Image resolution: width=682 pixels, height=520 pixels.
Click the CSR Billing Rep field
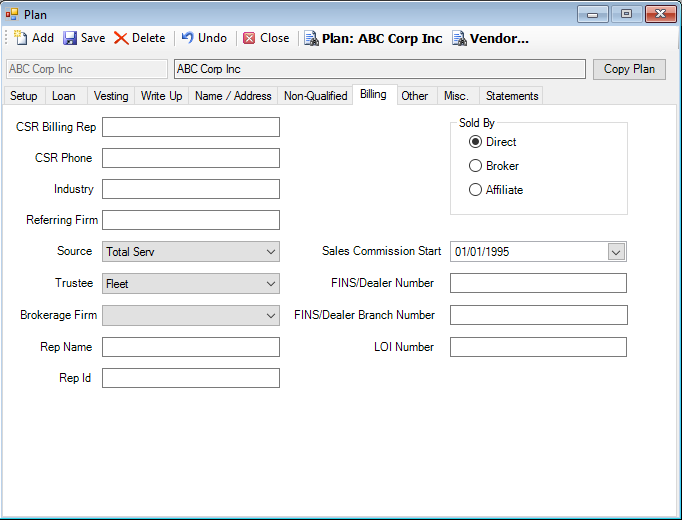coord(191,127)
